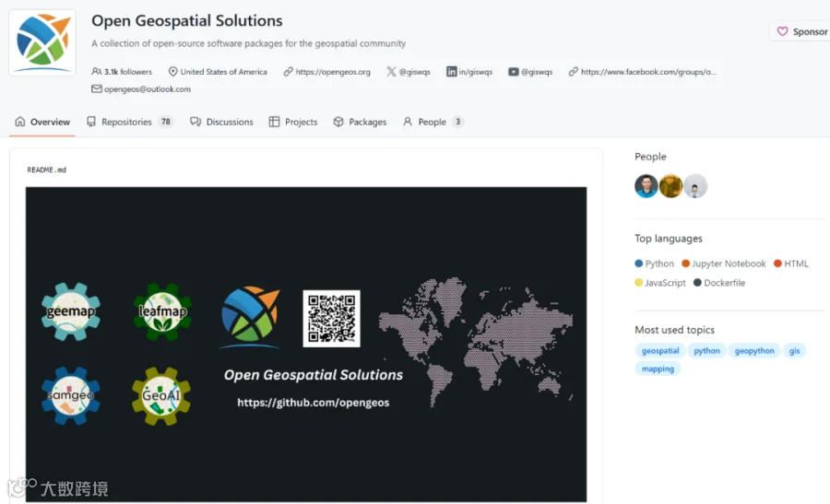Click the Packages box icon
The height and width of the screenshot is (504, 830).
tap(338, 122)
